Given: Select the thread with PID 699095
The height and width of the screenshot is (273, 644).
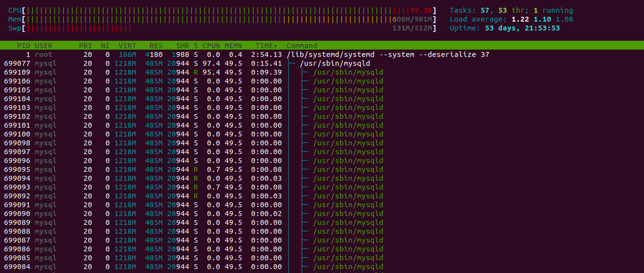Looking at the screenshot, I should [x=322, y=169].
